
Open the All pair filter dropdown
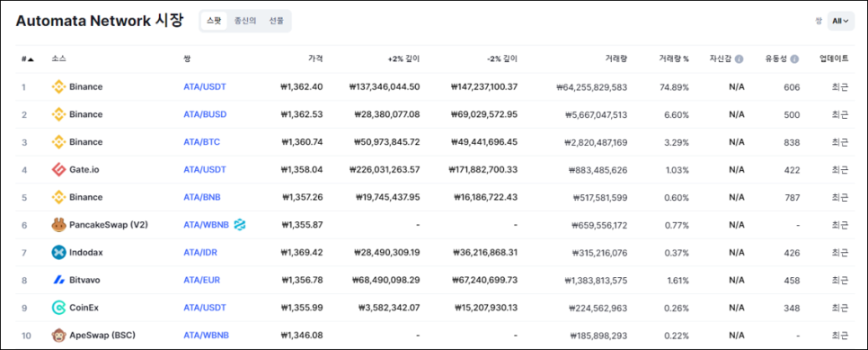click(841, 21)
